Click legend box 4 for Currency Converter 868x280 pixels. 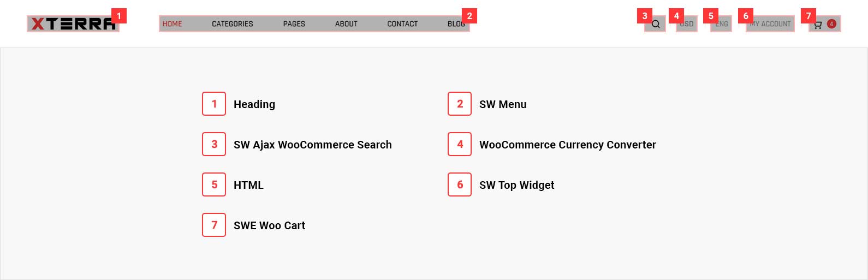(460, 144)
